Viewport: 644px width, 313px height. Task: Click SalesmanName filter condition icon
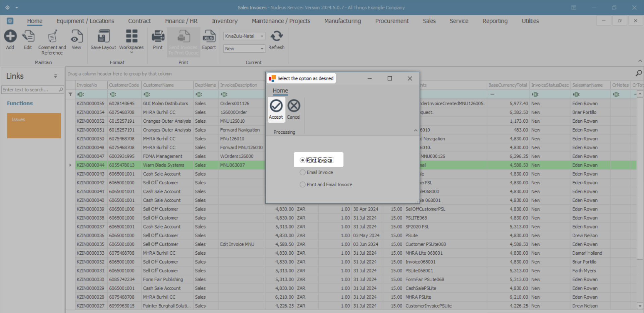pyautogui.click(x=576, y=95)
